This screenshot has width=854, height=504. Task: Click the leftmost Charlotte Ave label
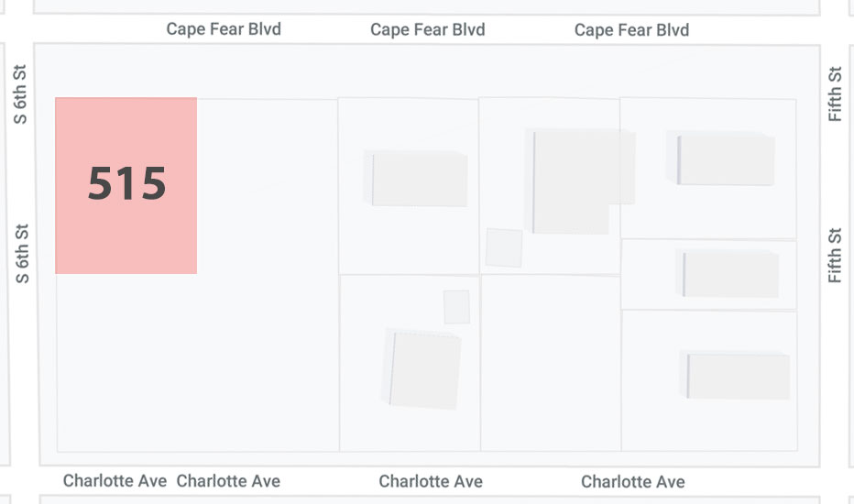point(115,480)
